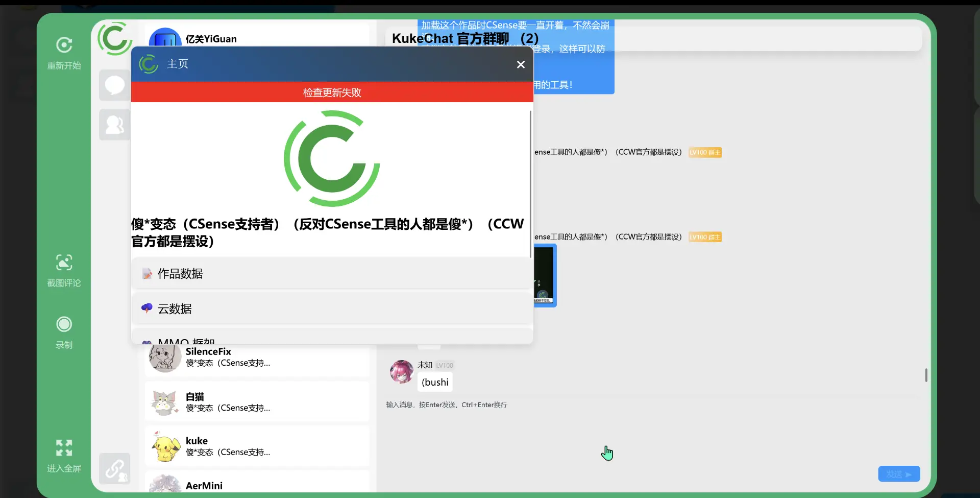The image size is (980, 498).
Task: Click the 检查更新失败 red banner
Action: (x=332, y=92)
